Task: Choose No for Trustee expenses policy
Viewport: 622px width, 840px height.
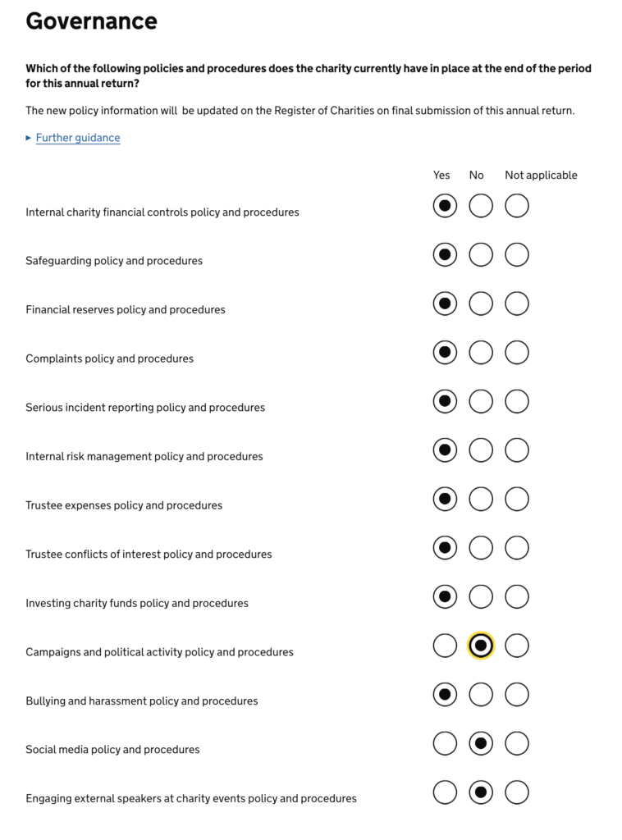Action: tap(481, 499)
